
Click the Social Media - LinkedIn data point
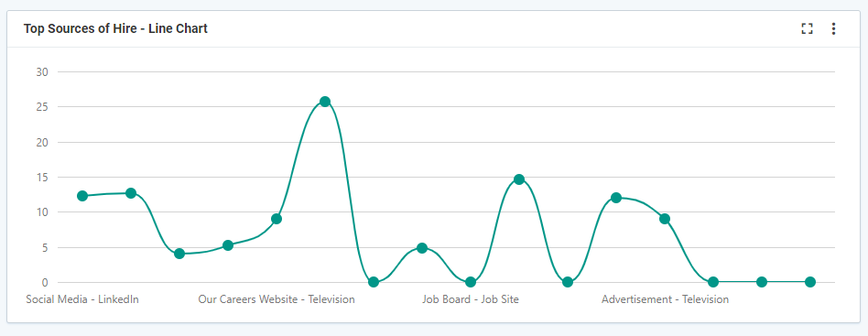[82, 195]
